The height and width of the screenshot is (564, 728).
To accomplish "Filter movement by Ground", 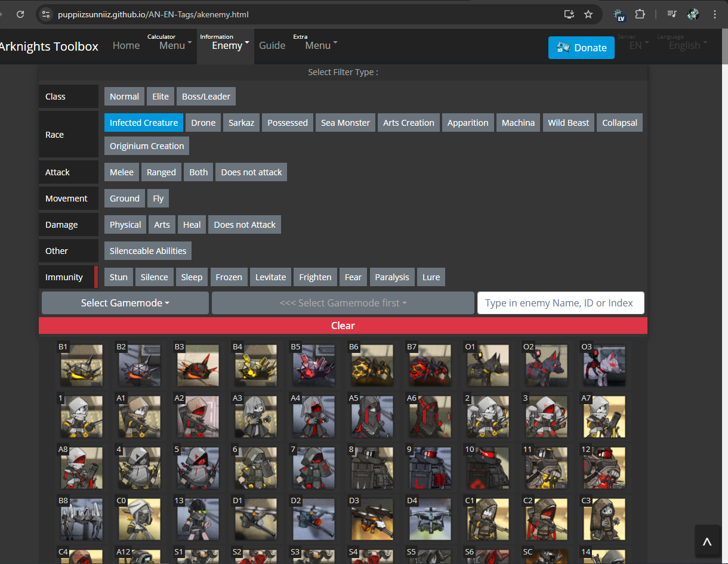I will (125, 199).
